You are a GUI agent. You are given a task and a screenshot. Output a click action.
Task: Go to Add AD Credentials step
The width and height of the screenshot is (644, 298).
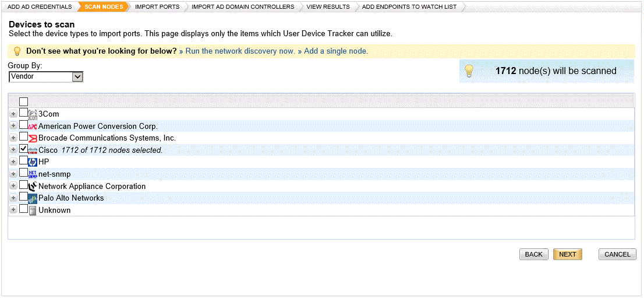[x=40, y=6]
